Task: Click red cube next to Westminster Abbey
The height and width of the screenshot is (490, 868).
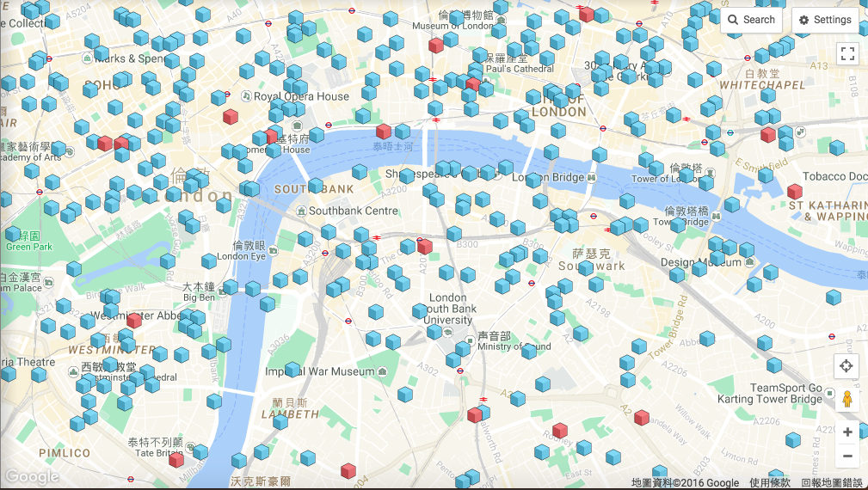Action: 134,321
